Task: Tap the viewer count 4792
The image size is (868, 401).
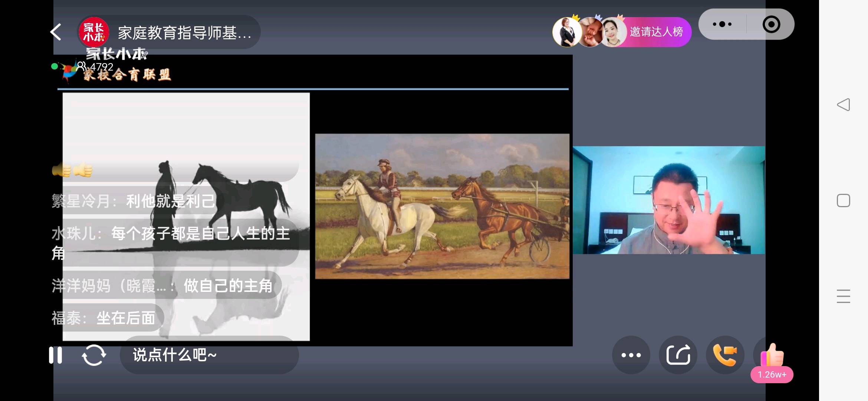Action: pyautogui.click(x=102, y=67)
